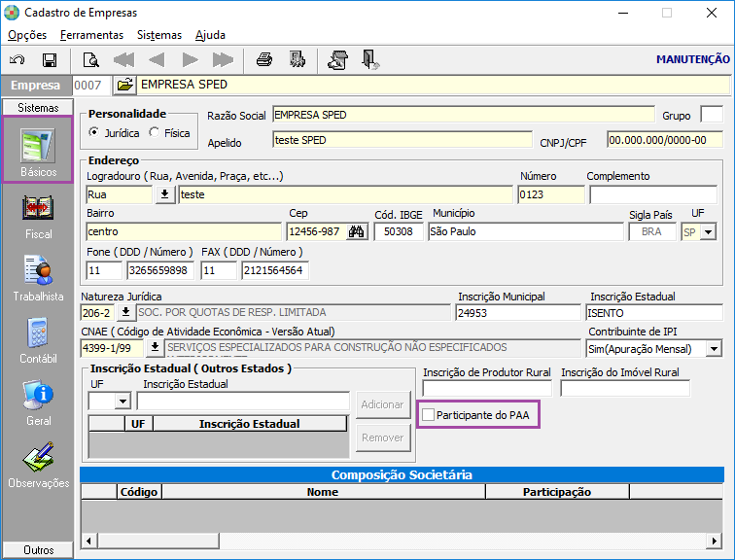Select the Física radio button

[x=154, y=132]
